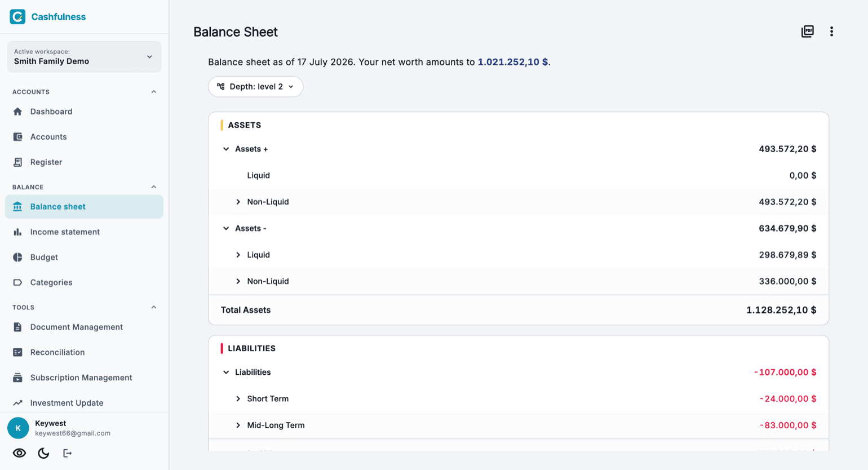Open Investment Update tool
868x470 pixels.
click(x=84, y=403)
